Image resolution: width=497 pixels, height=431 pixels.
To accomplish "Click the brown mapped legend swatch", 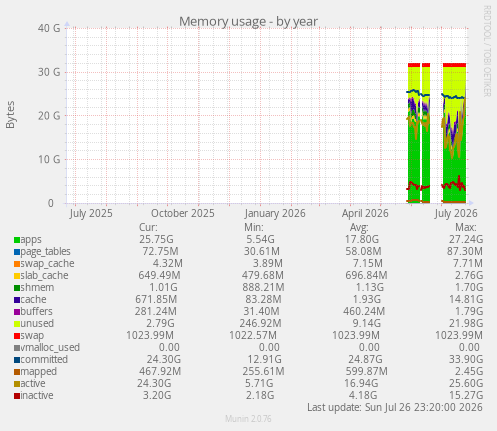I will (x=17, y=372).
